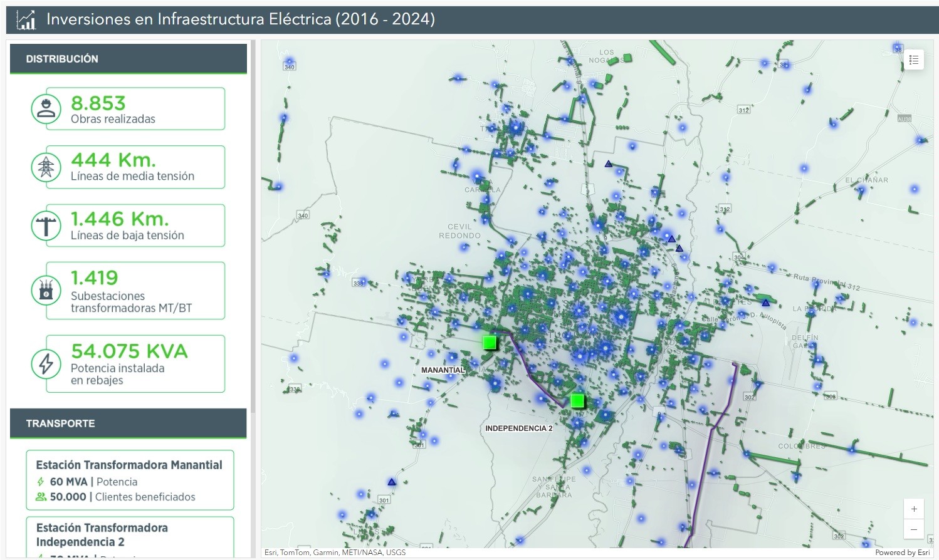
Task: Open the Estación Transformadora Independencia 2 card
Action: pos(130,536)
